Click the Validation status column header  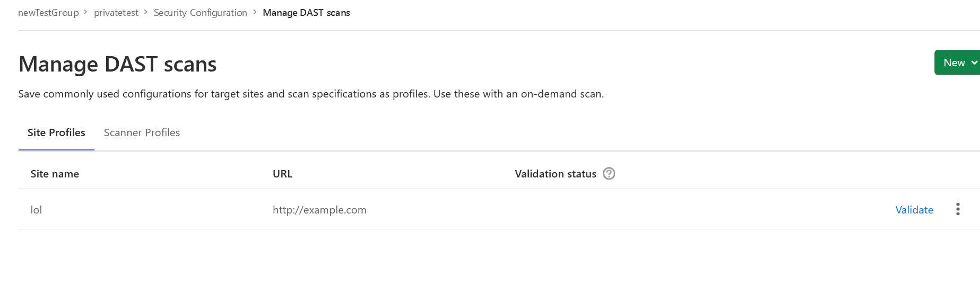[x=555, y=174]
